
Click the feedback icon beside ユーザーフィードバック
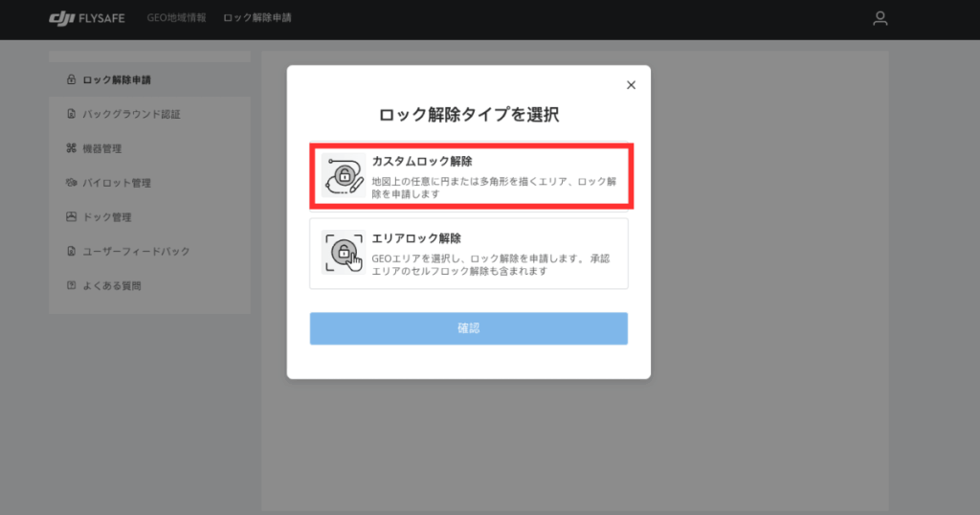tap(71, 252)
